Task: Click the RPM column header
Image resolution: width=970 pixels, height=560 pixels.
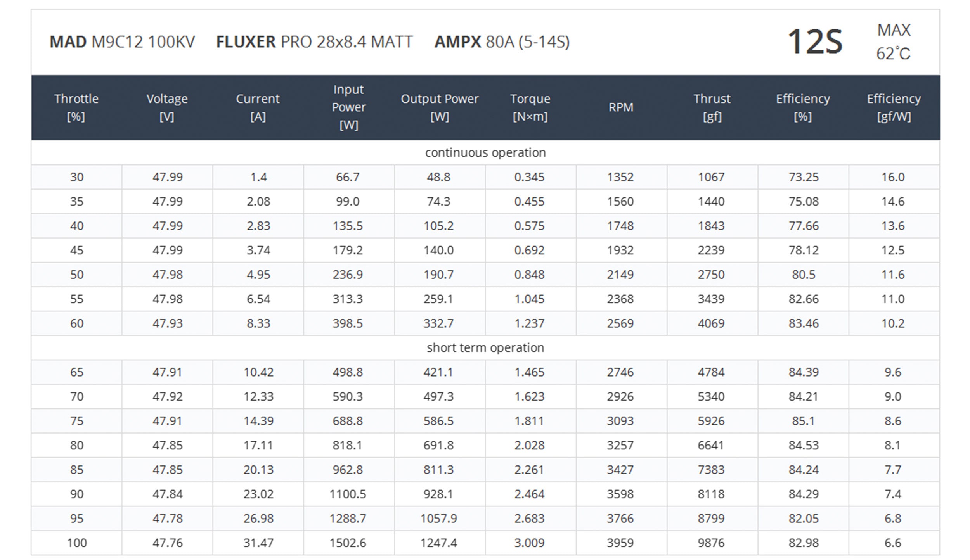Action: pos(621,107)
